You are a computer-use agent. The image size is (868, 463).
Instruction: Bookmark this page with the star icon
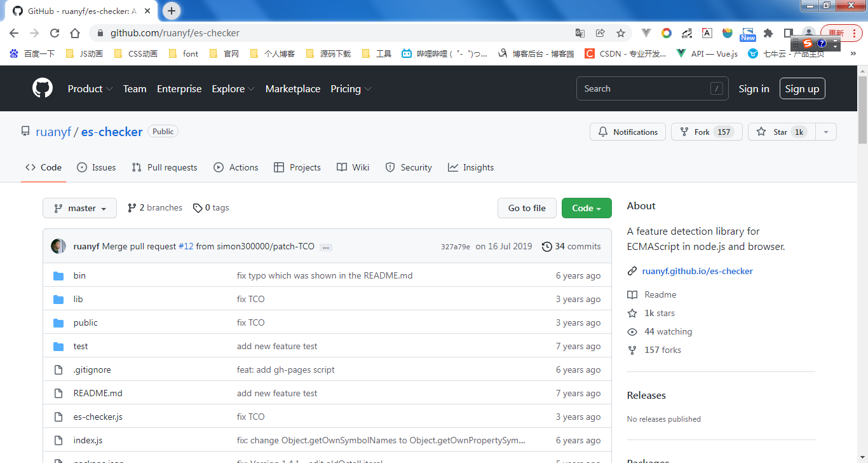[x=621, y=33]
